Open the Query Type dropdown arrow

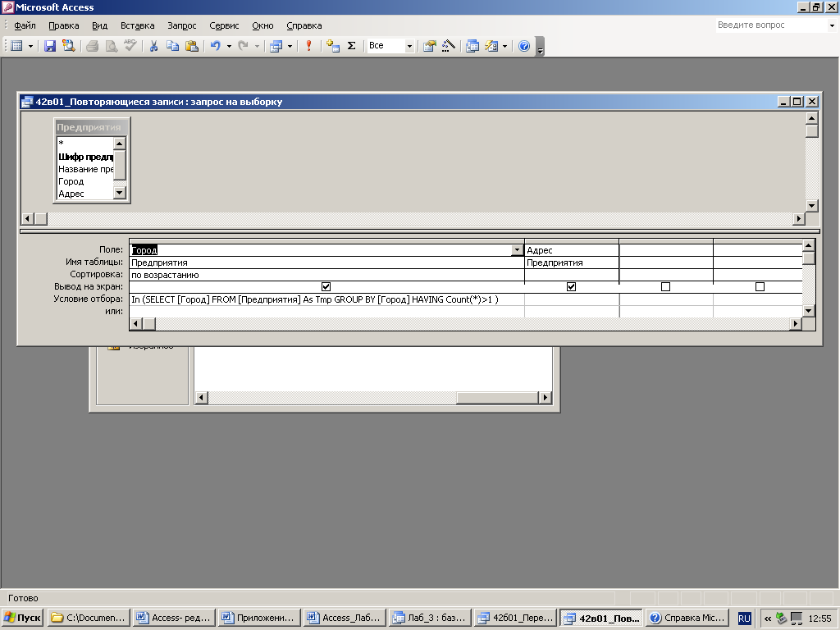pos(290,46)
